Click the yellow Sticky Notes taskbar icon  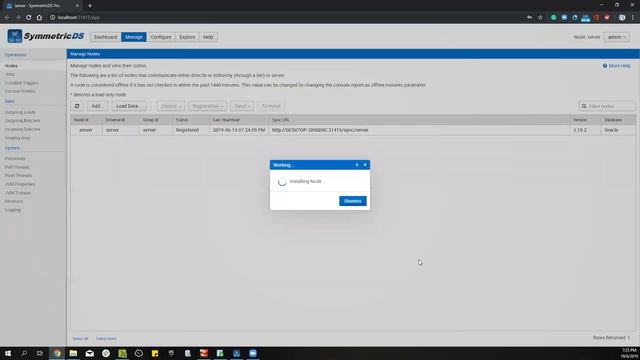[155, 353]
